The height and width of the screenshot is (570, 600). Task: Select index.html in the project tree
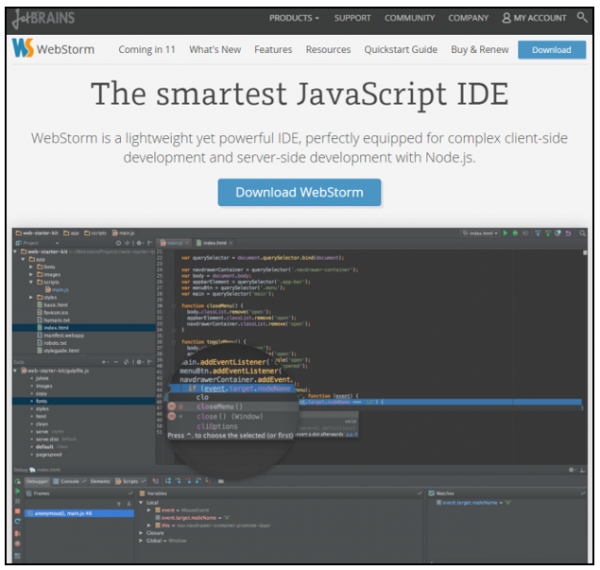coord(84,327)
